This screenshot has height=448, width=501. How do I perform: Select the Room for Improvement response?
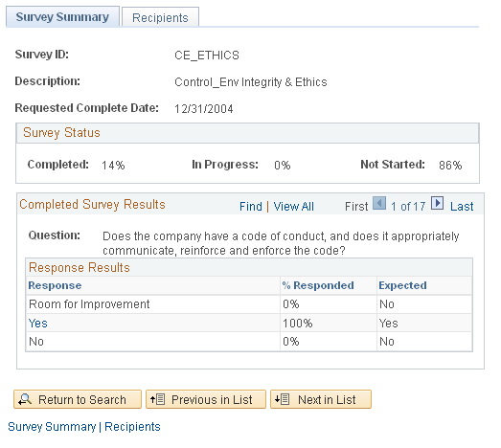pyautogui.click(x=89, y=304)
